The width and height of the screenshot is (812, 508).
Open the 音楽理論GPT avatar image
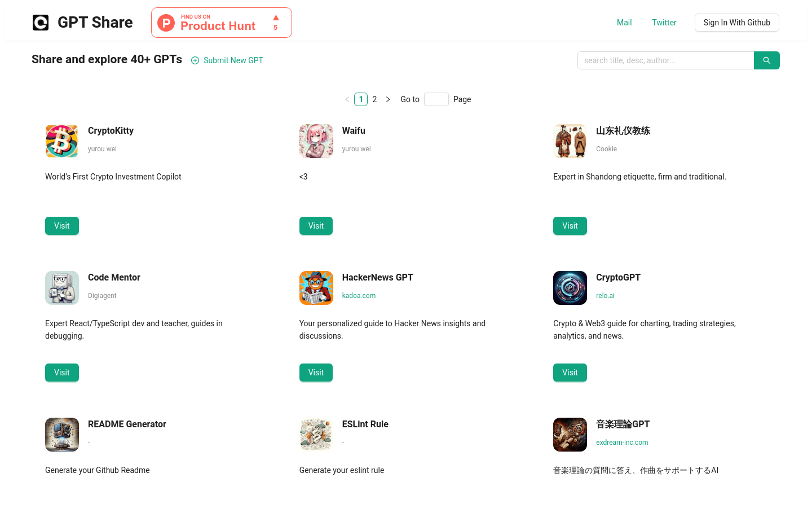click(570, 435)
